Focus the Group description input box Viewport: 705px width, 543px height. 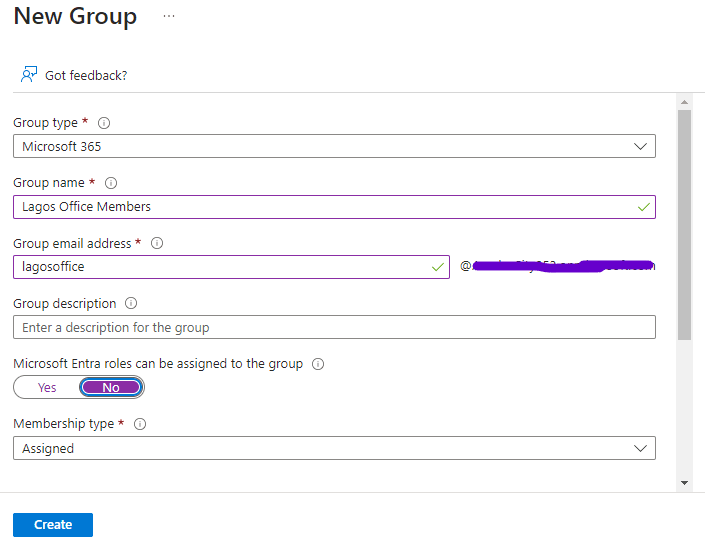[334, 327]
